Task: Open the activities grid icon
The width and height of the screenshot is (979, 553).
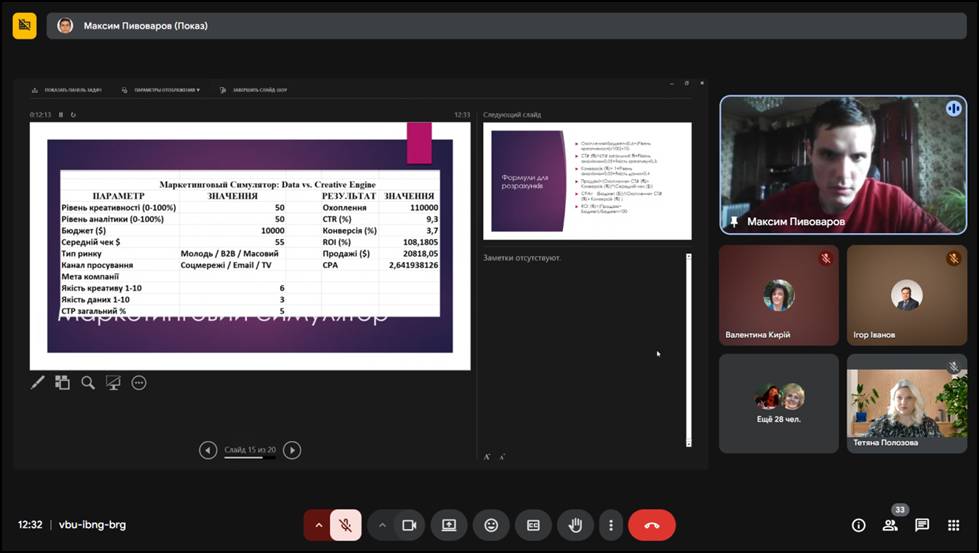Action: (x=954, y=525)
